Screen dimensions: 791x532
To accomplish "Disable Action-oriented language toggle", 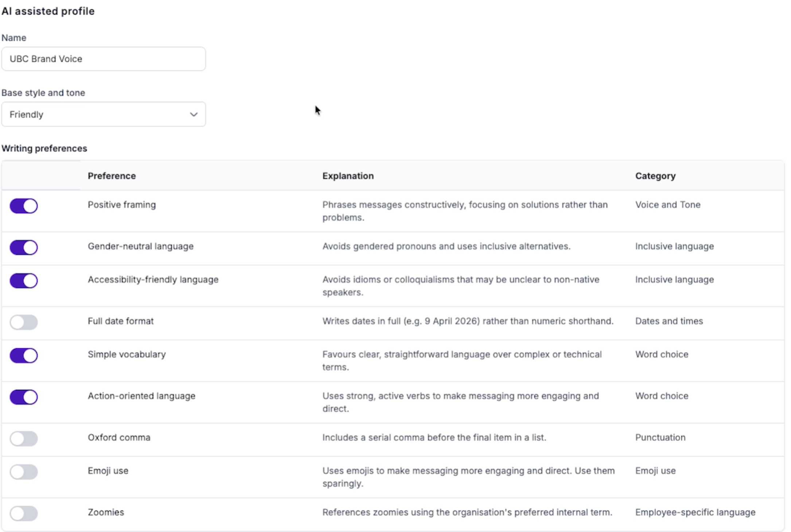I will coord(24,397).
